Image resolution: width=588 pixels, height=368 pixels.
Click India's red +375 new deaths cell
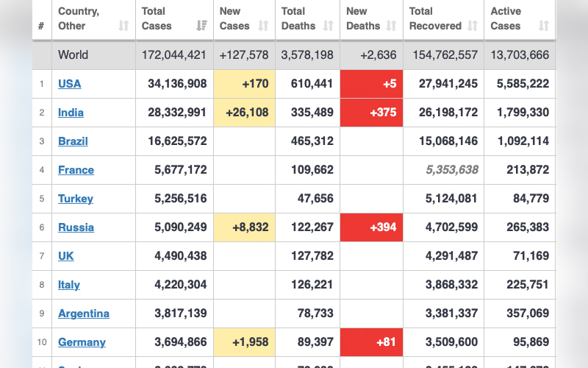(371, 113)
